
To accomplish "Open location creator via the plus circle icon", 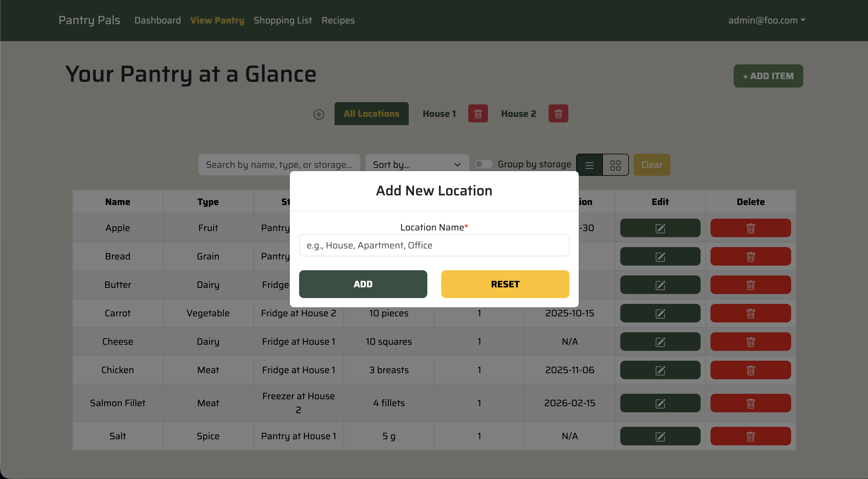I will (319, 114).
